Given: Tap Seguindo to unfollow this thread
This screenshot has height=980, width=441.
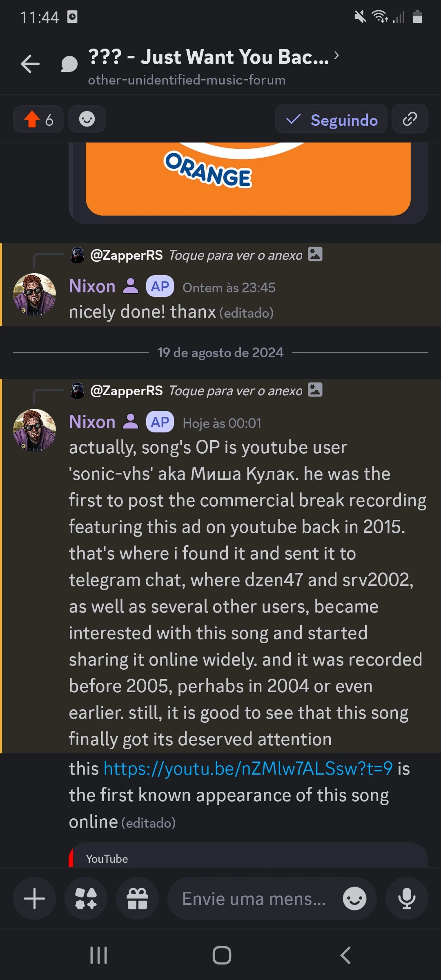Looking at the screenshot, I should click(x=331, y=119).
